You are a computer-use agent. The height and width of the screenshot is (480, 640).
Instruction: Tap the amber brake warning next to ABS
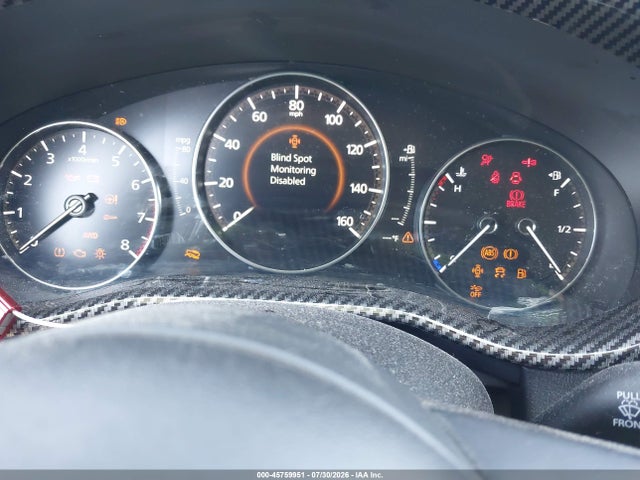tap(511, 254)
